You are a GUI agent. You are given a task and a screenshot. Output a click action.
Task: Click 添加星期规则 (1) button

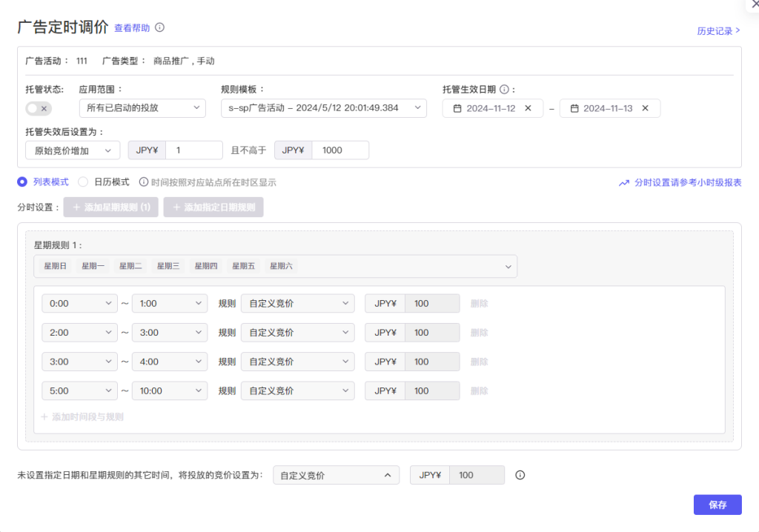111,207
